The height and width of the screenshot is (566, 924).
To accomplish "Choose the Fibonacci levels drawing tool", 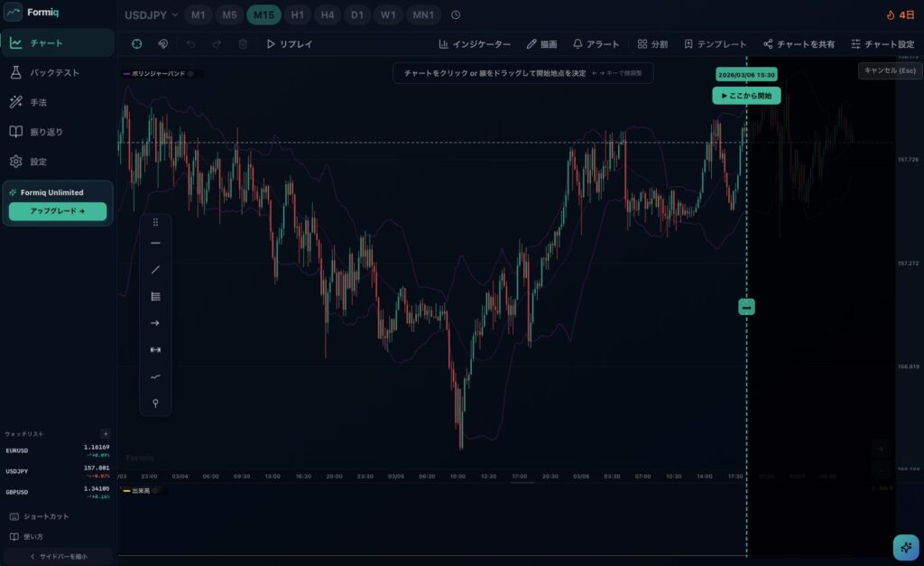I will [x=155, y=296].
